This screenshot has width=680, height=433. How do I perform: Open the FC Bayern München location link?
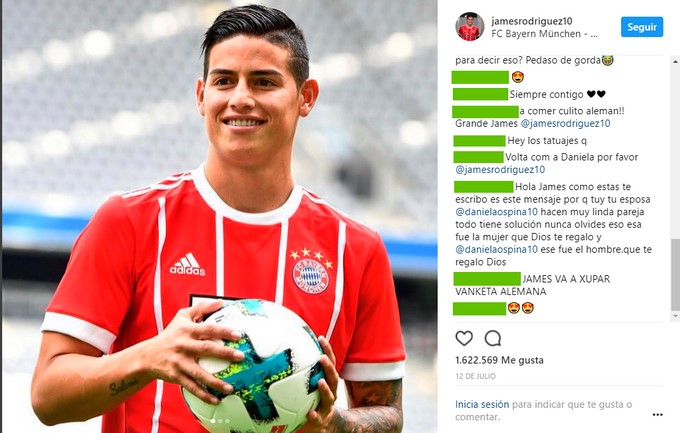point(544,34)
